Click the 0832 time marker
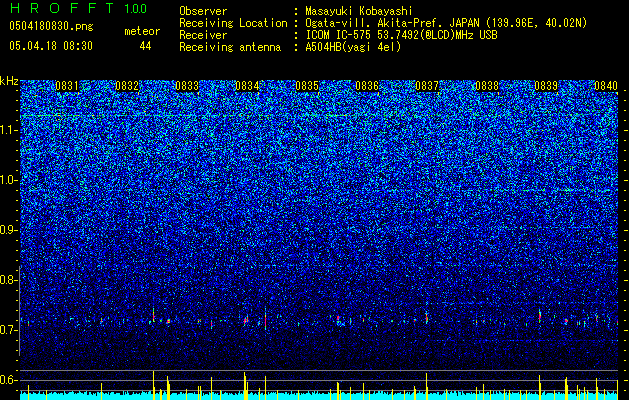This screenshot has width=629, height=400. point(127,86)
